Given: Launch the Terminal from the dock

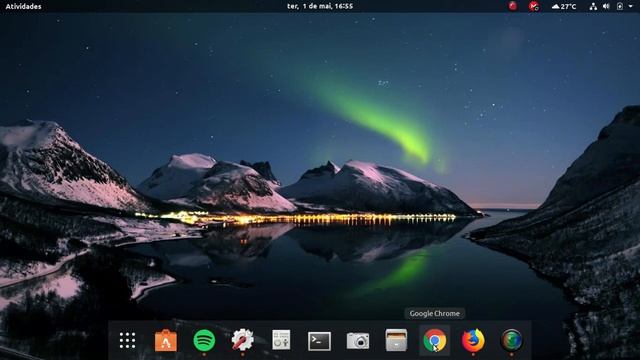Looking at the screenshot, I should click(319, 341).
